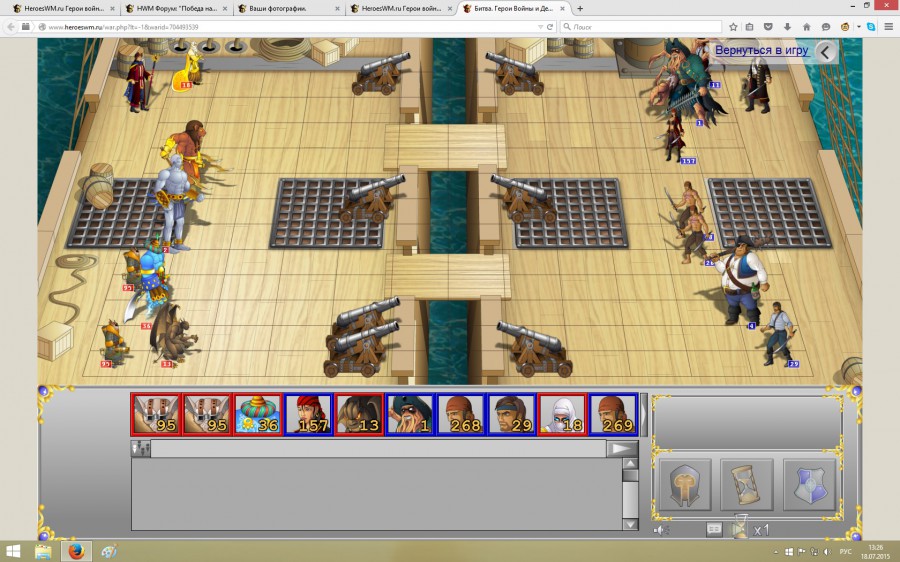The image size is (900, 562).
Task: Click the crouching gargoyle stack on deck
Action: click(172, 335)
